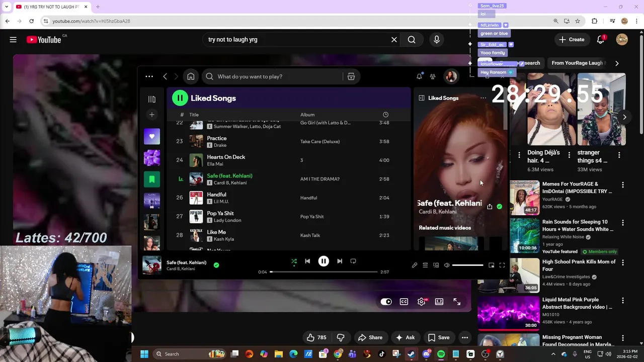Viewport: 644px width, 362px height.
Task: Pause playback in Spotify bottom player
Action: coord(324,261)
